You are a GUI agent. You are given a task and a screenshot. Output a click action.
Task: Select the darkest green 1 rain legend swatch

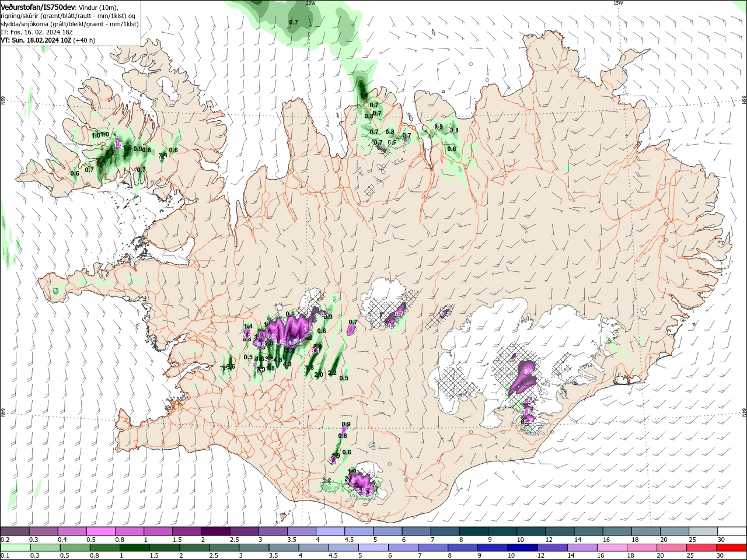tap(134, 548)
